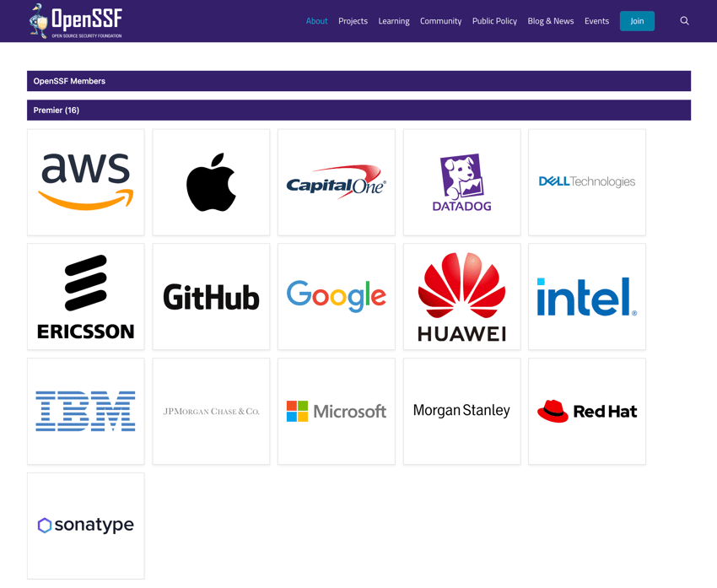Open the About menu item
This screenshot has height=588, width=717.
(316, 21)
